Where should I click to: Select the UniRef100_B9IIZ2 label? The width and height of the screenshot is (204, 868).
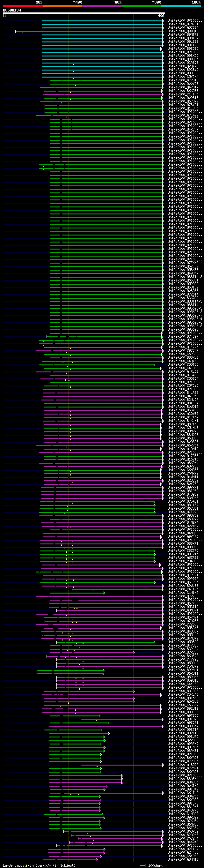coord(183,45)
